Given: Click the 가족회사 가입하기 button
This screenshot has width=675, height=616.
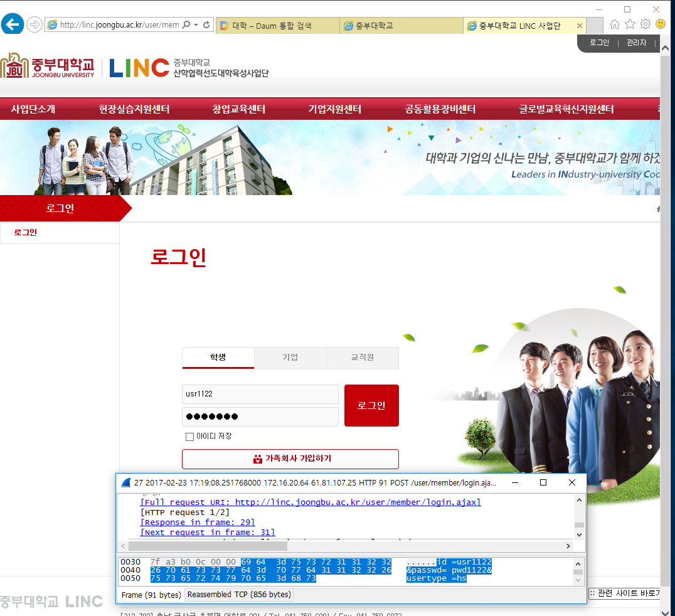Looking at the screenshot, I should pos(290,459).
